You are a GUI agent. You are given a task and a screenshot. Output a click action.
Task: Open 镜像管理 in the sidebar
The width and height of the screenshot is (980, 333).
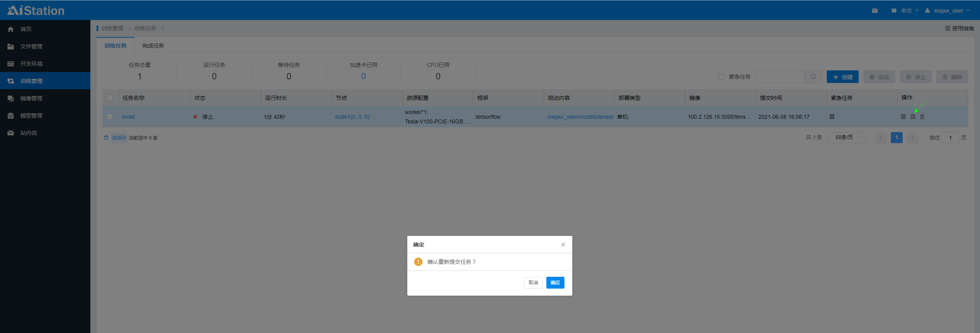pos(31,98)
